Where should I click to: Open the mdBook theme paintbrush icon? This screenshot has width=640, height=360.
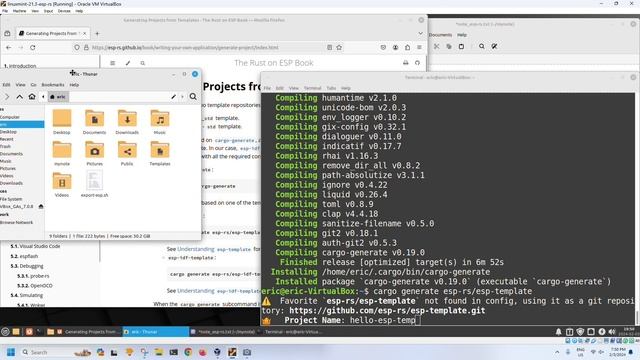coord(128,63)
